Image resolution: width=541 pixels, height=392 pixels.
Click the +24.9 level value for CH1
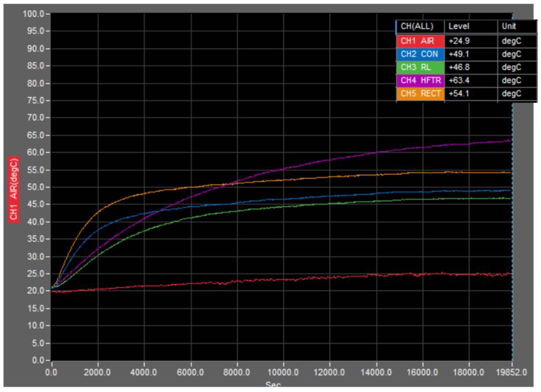click(459, 41)
